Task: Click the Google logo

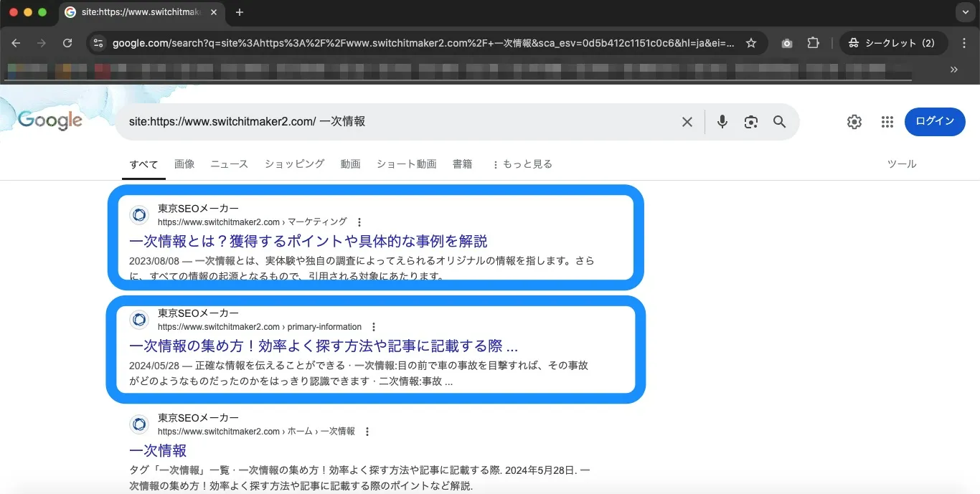Action: click(x=50, y=120)
